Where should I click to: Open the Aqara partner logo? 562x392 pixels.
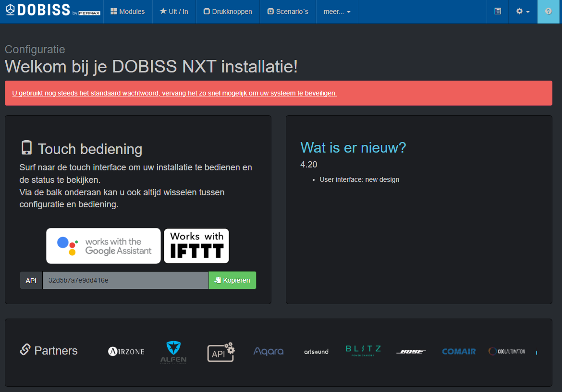(x=269, y=352)
